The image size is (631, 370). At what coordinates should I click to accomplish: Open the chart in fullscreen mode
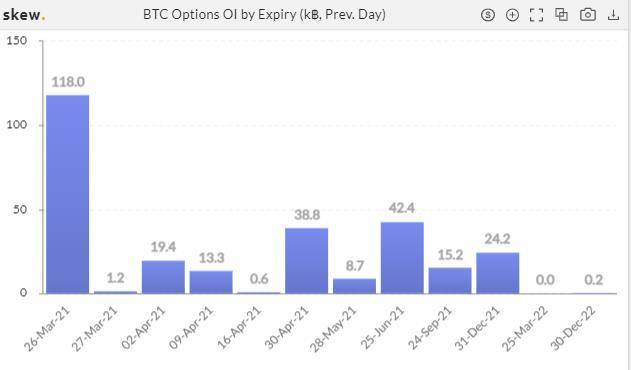click(536, 15)
